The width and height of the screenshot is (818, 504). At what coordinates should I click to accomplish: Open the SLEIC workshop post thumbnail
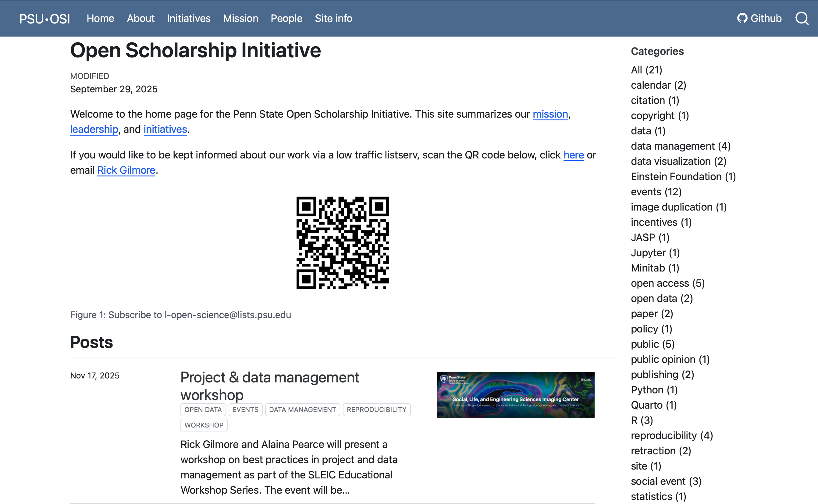pyautogui.click(x=515, y=395)
